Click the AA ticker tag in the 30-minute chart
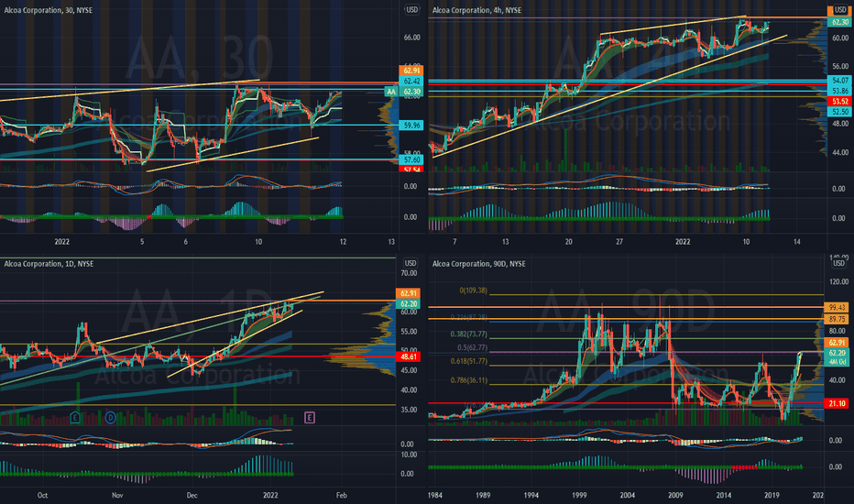The width and height of the screenshot is (854, 504). (391, 92)
